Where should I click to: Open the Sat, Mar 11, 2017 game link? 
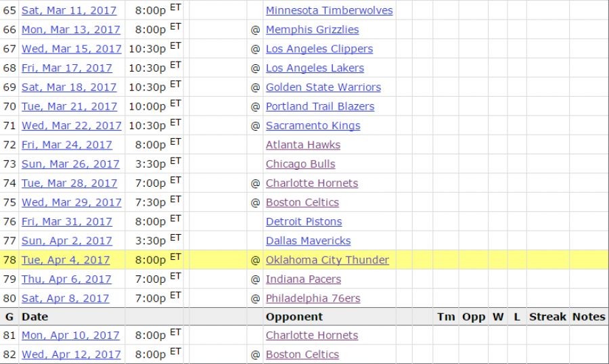[x=69, y=11]
